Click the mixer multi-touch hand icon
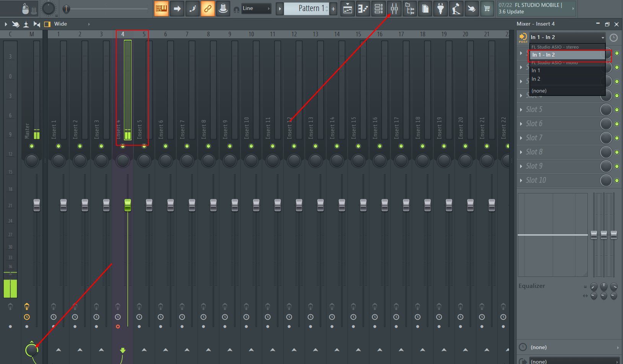This screenshot has width=623, height=364. (x=16, y=24)
